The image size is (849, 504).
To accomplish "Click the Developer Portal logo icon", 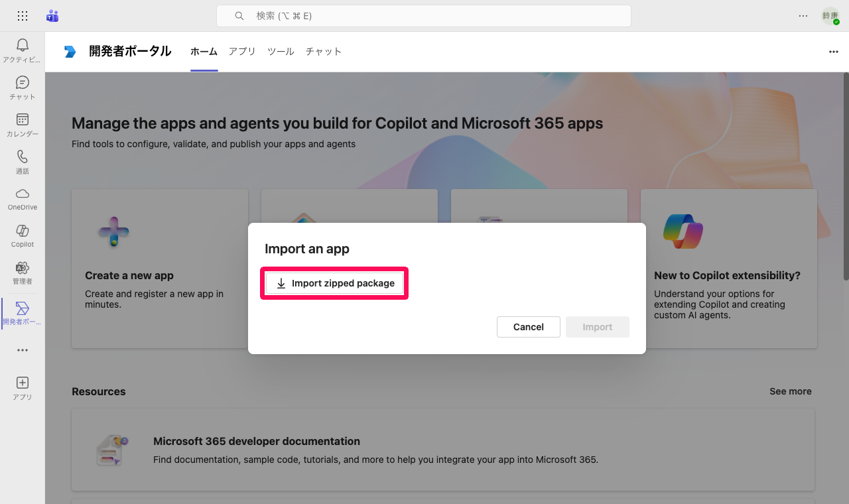I will tap(70, 52).
